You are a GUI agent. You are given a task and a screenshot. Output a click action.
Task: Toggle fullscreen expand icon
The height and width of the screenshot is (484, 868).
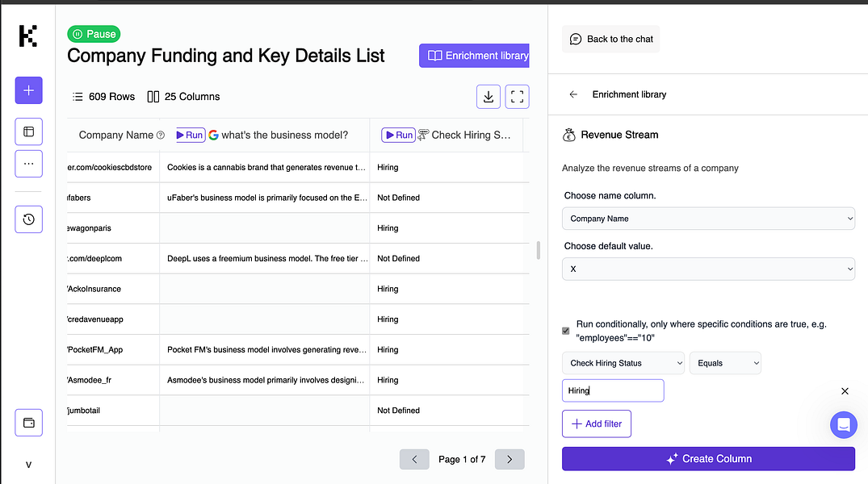pos(518,97)
